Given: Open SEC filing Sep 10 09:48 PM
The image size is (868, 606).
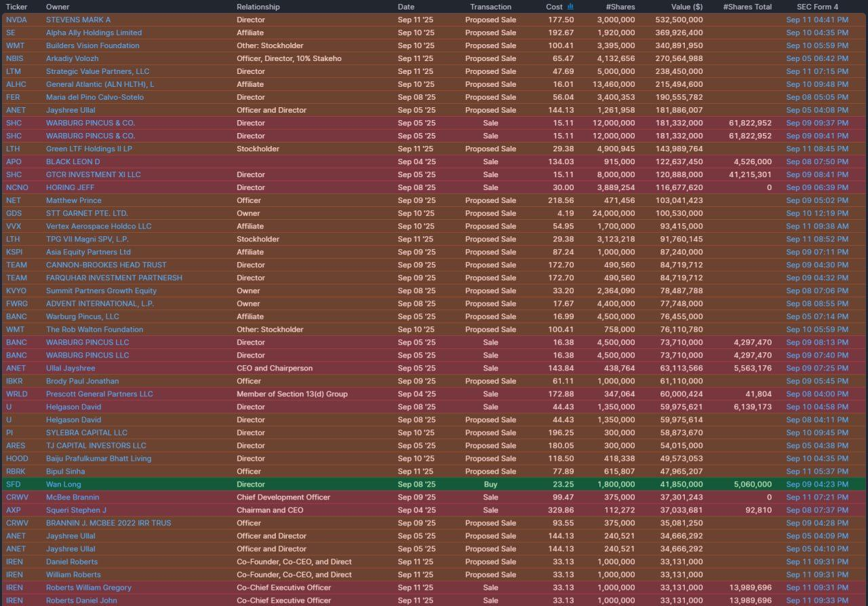Looking at the screenshot, I should pyautogui.click(x=817, y=84).
